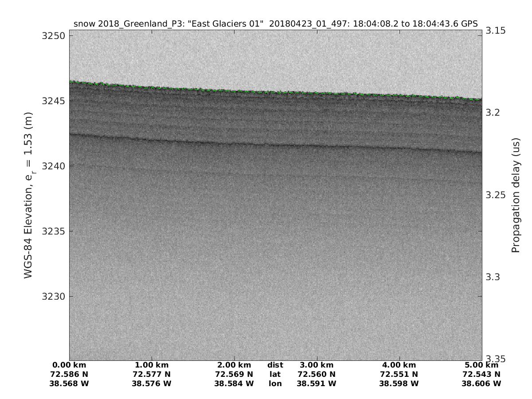
Task: Click the 38.606 W longitude label
Action: 481,384
